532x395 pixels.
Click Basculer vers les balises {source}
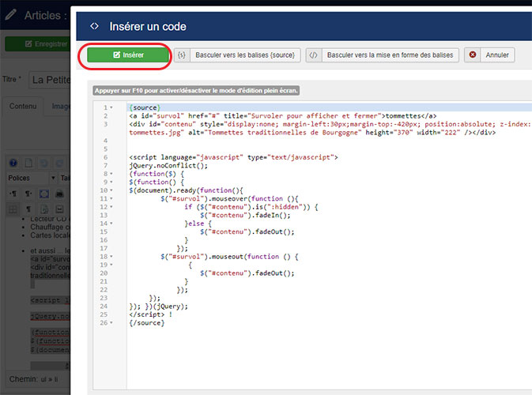tap(245, 55)
